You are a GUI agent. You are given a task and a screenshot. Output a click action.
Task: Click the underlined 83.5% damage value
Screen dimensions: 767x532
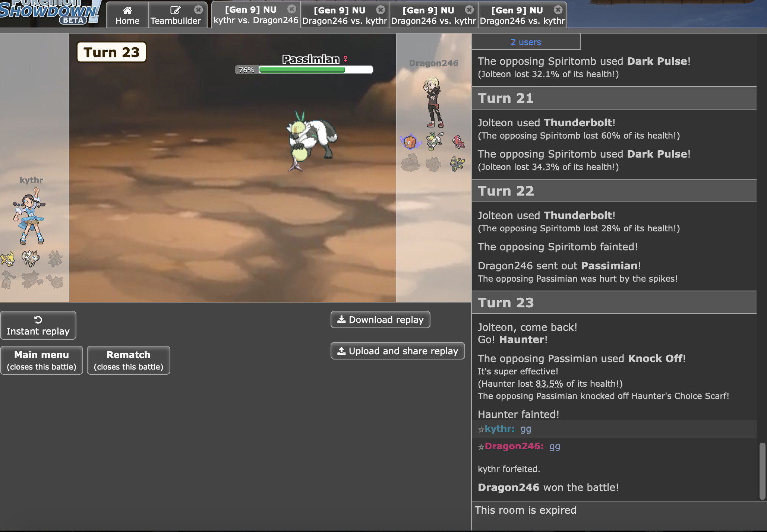click(549, 384)
